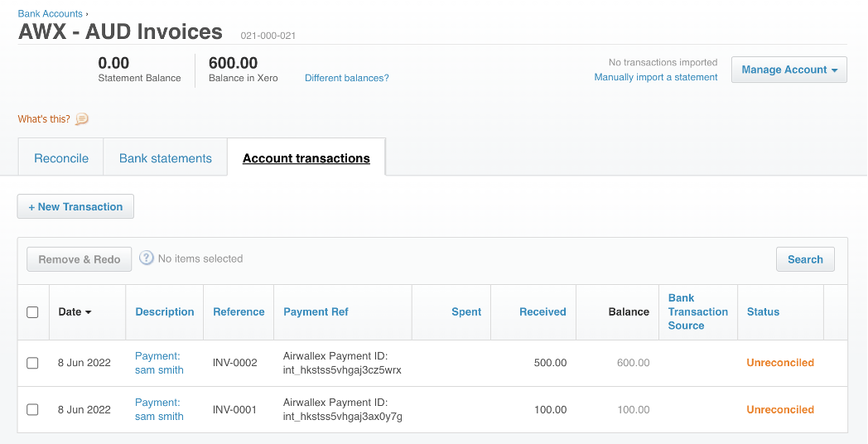The image size is (868, 444).
Task: Click the New Transaction button
Action: coord(75,207)
